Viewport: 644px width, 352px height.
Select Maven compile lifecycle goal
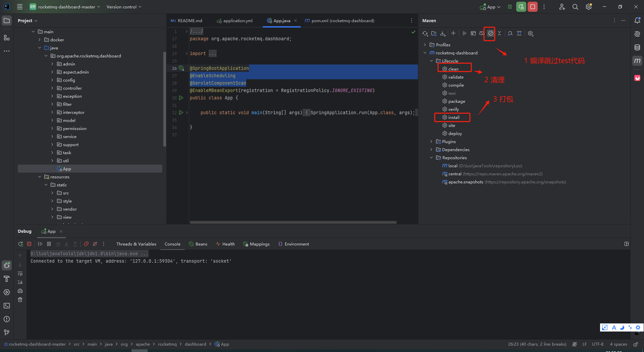coord(456,85)
